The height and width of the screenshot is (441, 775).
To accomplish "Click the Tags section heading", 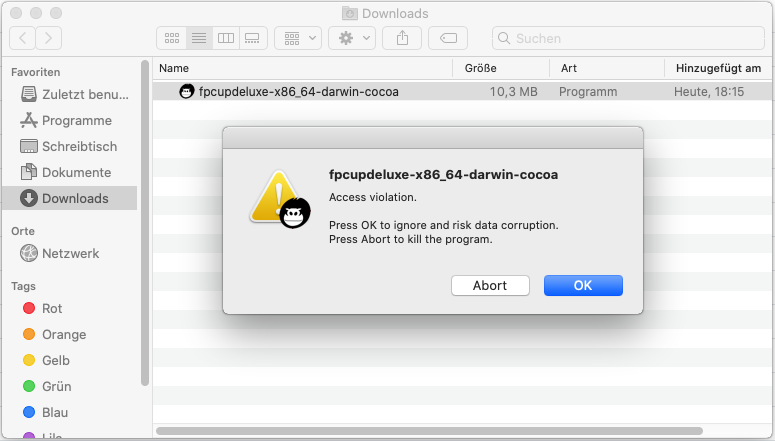I will pyautogui.click(x=23, y=286).
